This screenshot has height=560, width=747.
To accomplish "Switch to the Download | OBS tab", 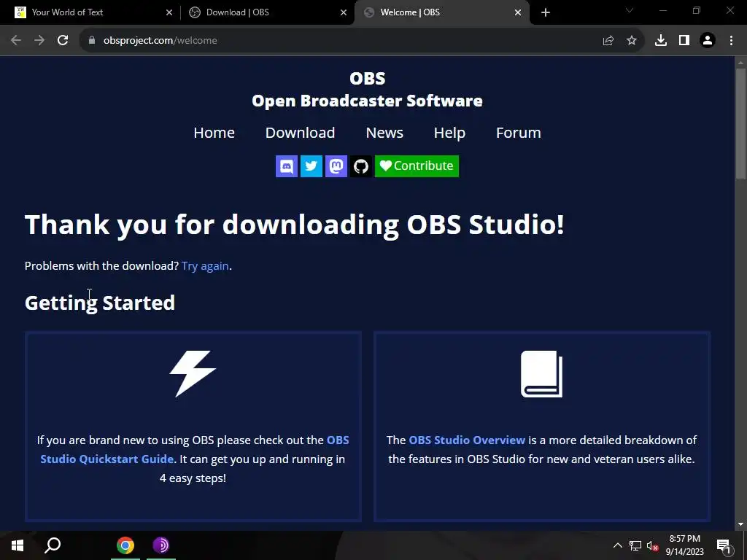I will (267, 12).
